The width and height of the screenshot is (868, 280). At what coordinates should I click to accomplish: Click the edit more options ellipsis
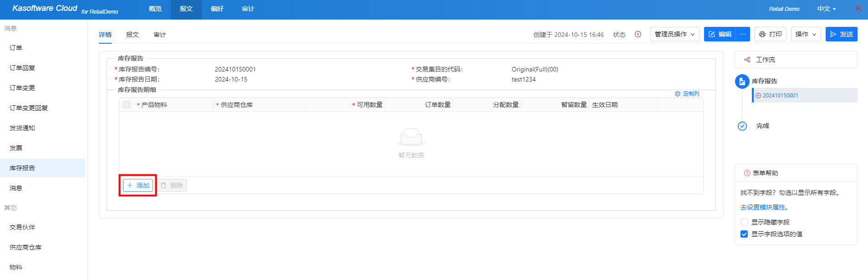[743, 34]
